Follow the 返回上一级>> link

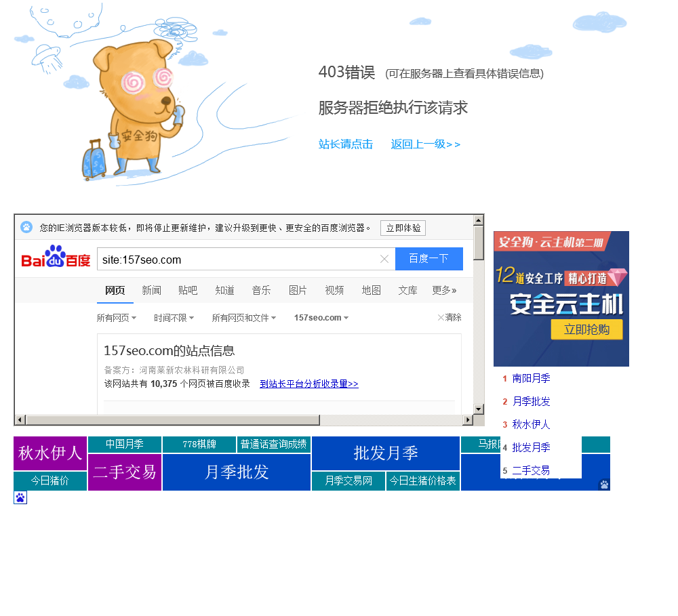point(426,144)
